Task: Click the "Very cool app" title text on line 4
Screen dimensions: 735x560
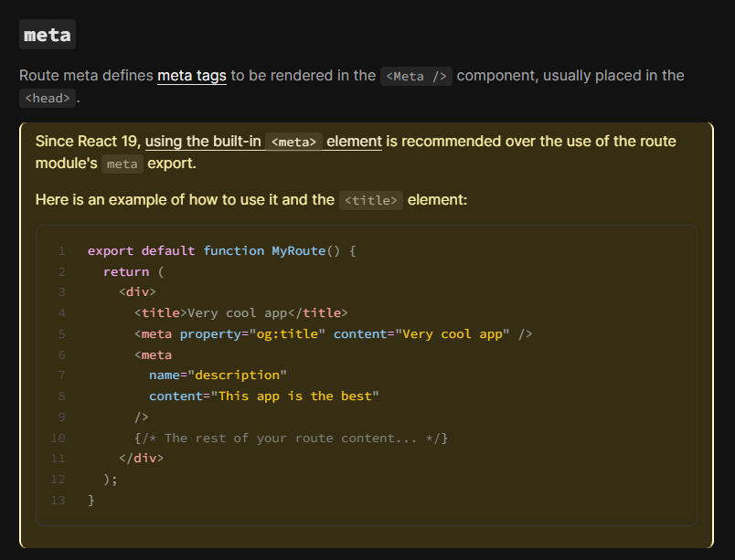Action: click(239, 313)
